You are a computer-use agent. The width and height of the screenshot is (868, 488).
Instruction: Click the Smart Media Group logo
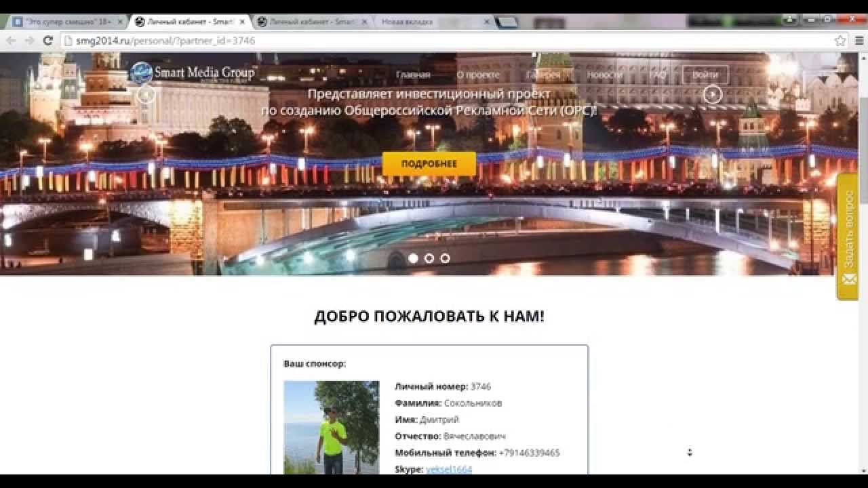(193, 73)
